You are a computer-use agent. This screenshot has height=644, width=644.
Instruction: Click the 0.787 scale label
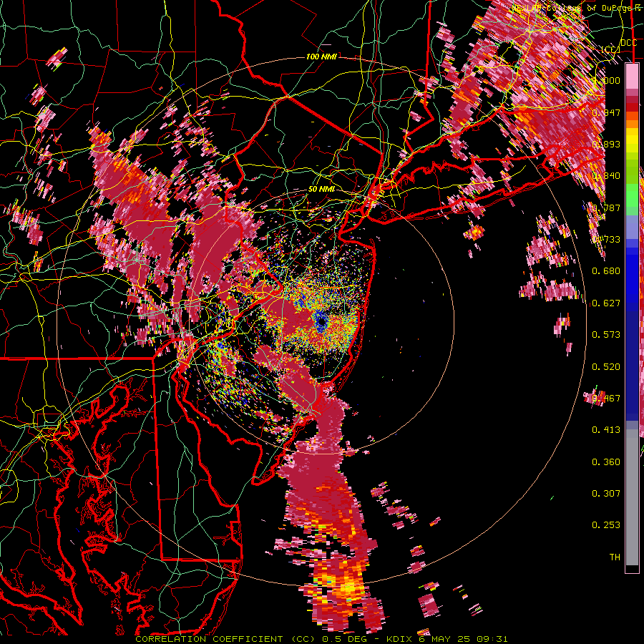tap(606, 208)
